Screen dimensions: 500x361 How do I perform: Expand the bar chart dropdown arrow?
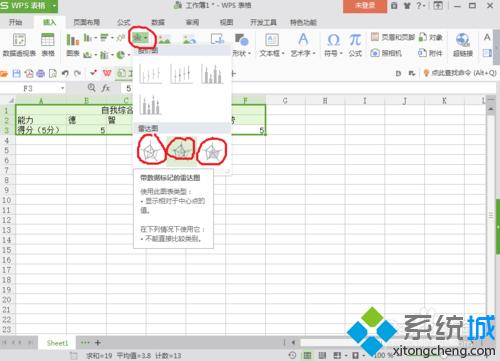pos(112,38)
